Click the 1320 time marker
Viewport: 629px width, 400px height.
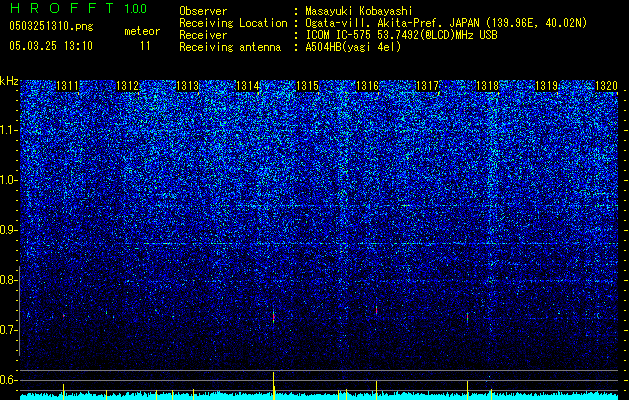(606, 86)
